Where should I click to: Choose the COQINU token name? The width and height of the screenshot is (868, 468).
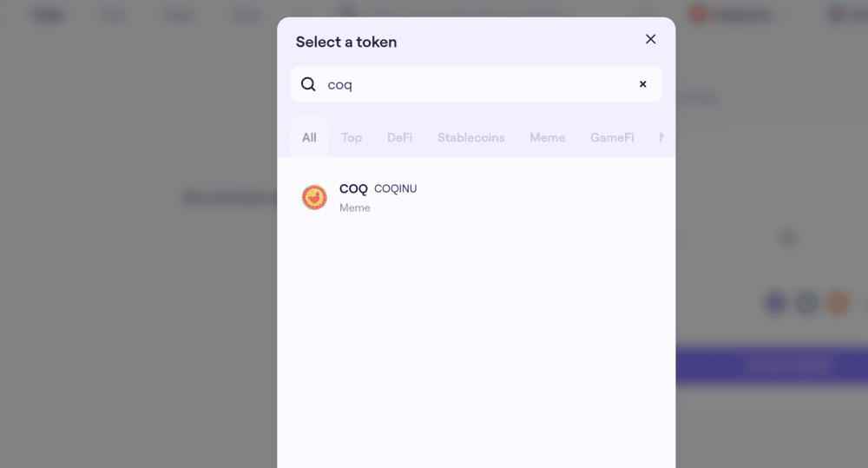[x=395, y=188]
